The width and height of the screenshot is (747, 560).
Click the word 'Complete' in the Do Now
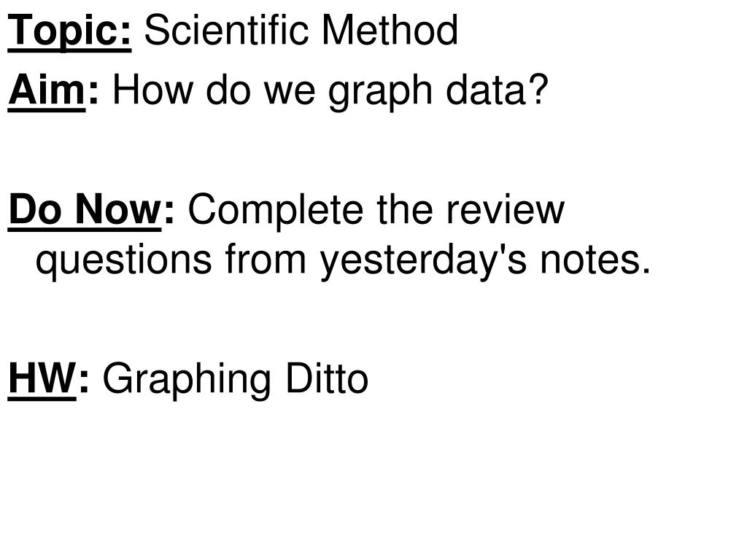tap(276, 212)
